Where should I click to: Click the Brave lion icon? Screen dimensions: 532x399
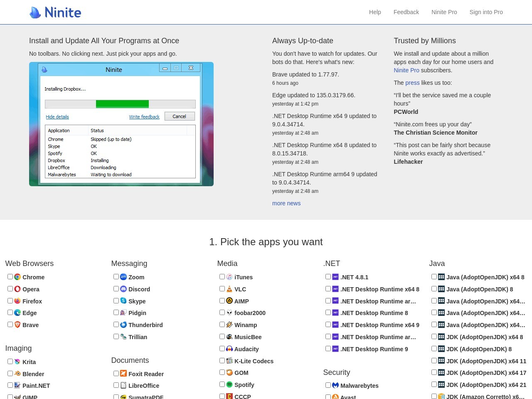pyautogui.click(x=17, y=325)
